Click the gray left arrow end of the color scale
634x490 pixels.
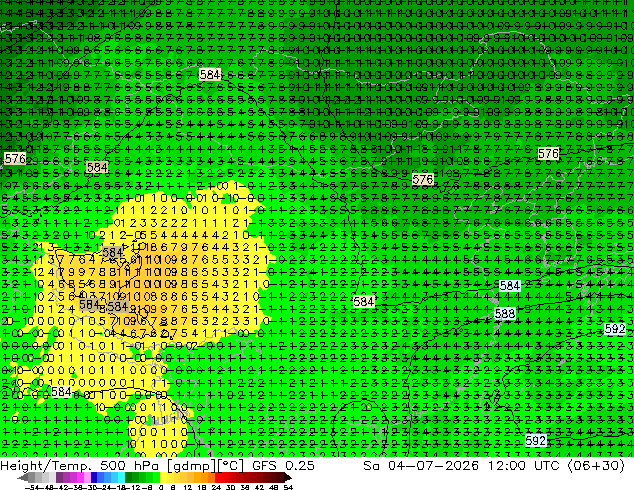(22, 477)
